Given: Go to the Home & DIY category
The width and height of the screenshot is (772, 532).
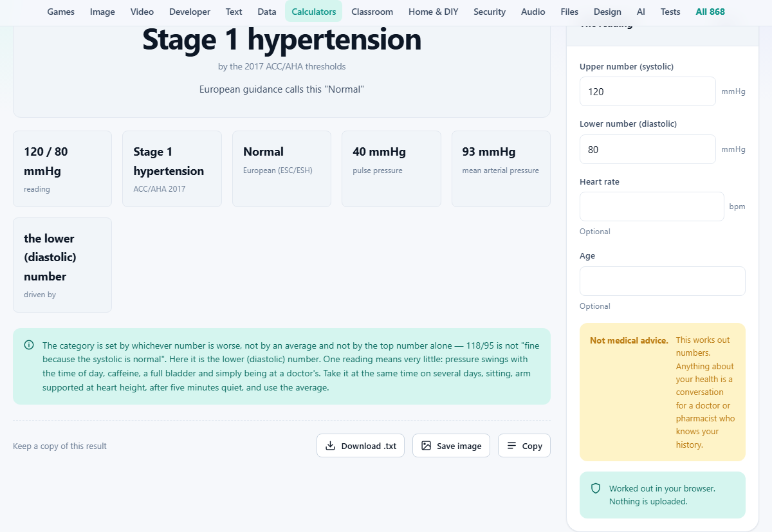Looking at the screenshot, I should tap(434, 12).
